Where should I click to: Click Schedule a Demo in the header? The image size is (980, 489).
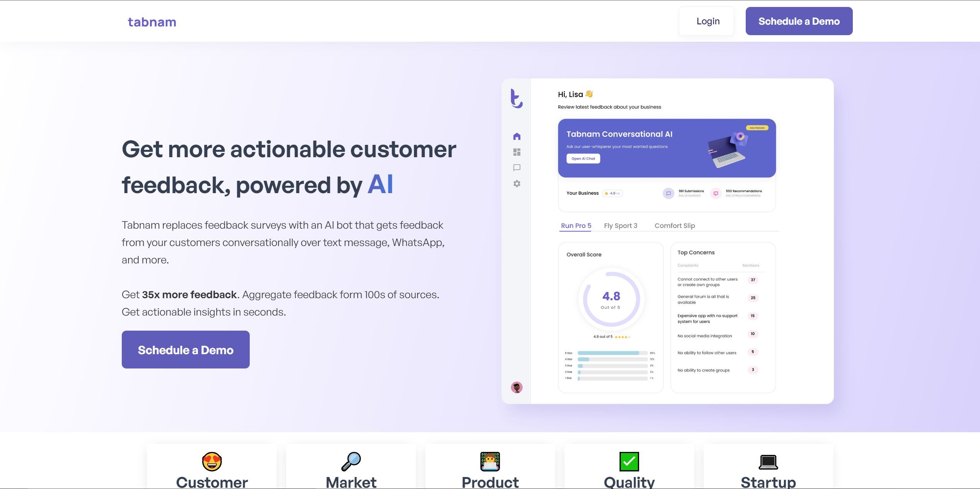pyautogui.click(x=799, y=21)
